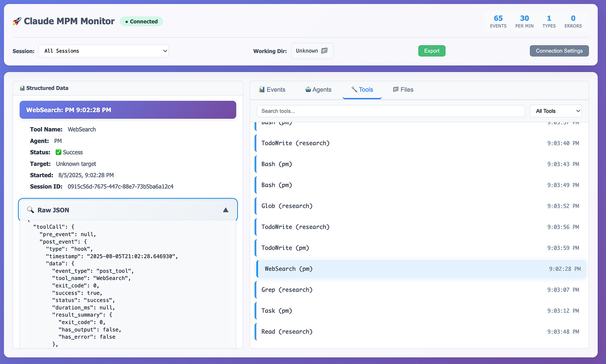The height and width of the screenshot is (364, 606).
Task: Click the magnifier icon in Raw JSON header
Action: [30, 210]
